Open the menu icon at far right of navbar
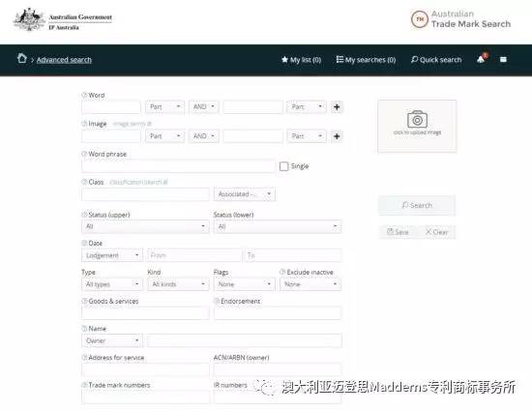 (503, 59)
